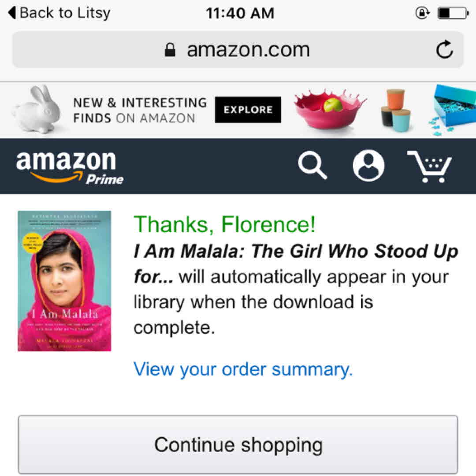Viewport: 476px width, 476px height.
Task: Click the EXPLORE banner button
Action: [248, 110]
